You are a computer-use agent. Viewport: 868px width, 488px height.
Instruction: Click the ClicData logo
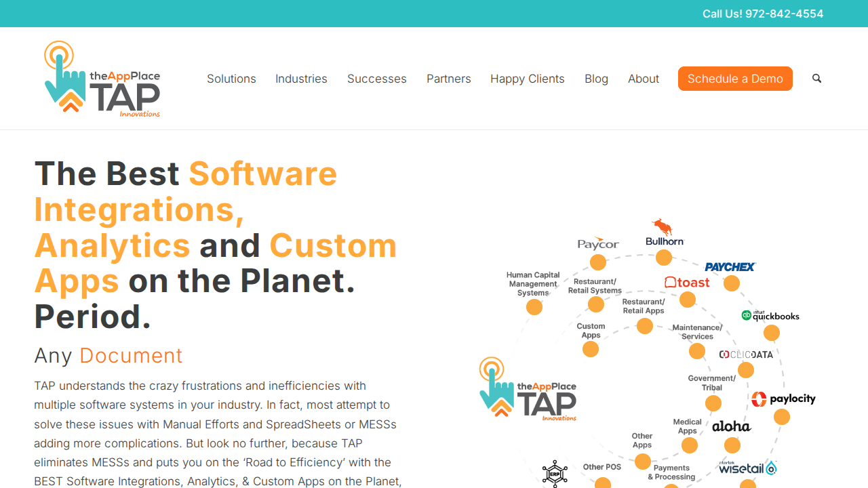pos(746,354)
